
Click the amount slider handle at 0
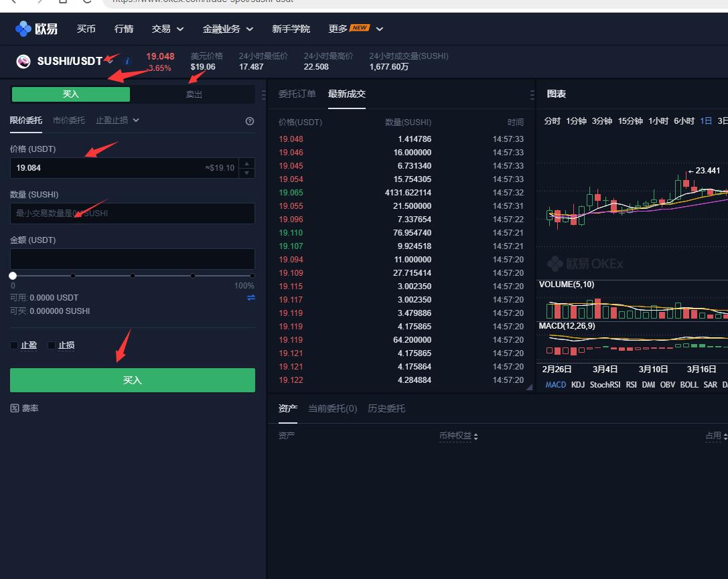(13, 276)
